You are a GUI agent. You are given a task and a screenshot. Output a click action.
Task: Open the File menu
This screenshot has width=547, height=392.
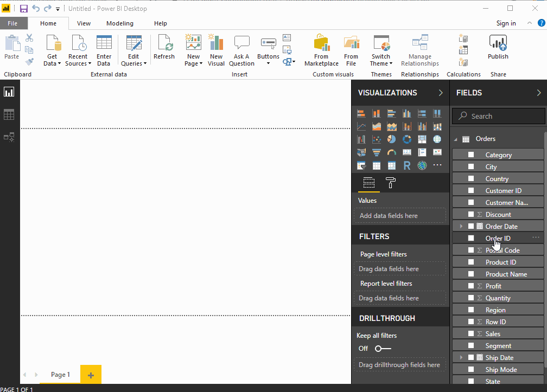click(12, 23)
